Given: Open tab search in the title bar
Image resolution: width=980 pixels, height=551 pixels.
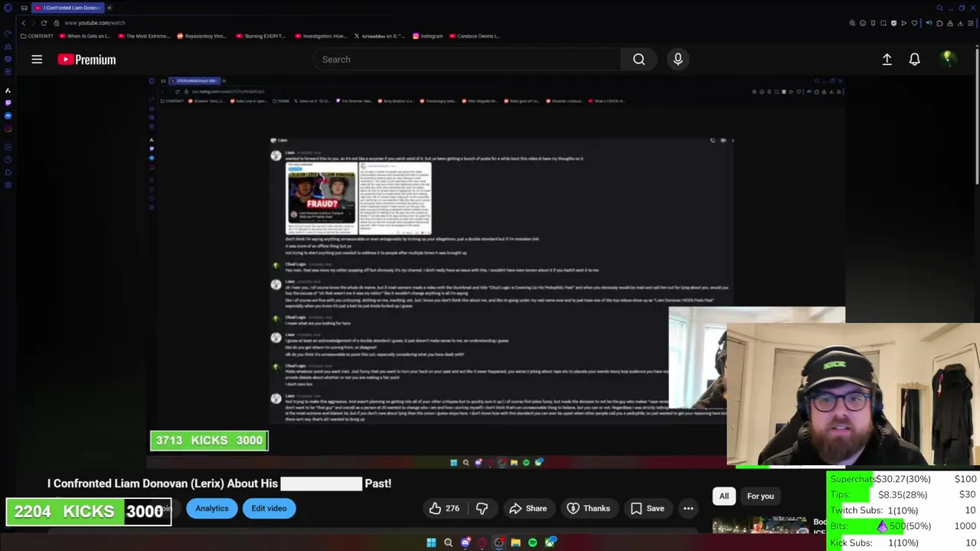Looking at the screenshot, I should (x=939, y=8).
